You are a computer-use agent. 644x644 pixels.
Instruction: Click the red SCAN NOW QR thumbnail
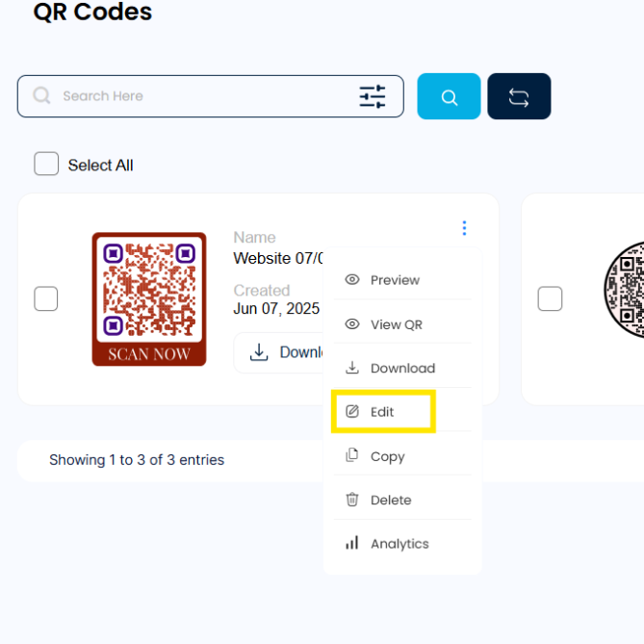click(149, 299)
